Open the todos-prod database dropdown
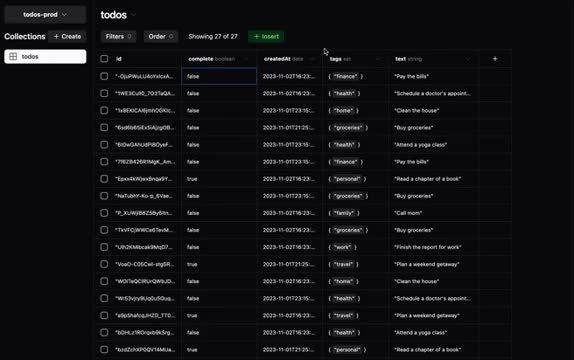Viewport: 574px width, 360px height. [x=45, y=15]
